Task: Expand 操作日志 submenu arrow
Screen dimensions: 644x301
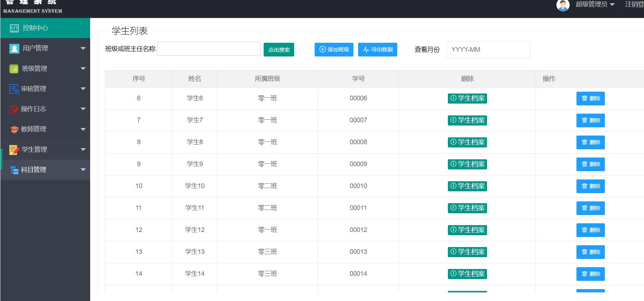Action: (83, 109)
